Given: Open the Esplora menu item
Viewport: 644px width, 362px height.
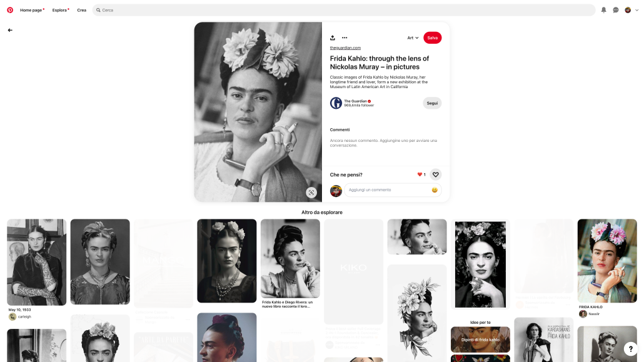Looking at the screenshot, I should (61, 10).
